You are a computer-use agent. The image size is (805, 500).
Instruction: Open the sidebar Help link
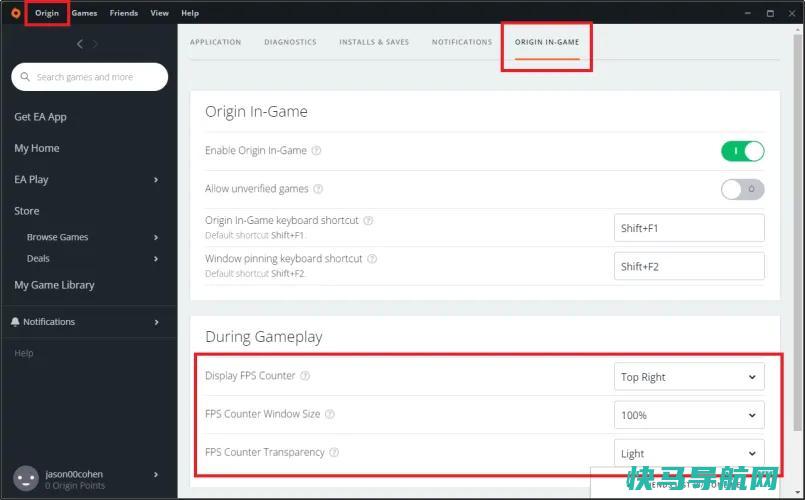24,353
